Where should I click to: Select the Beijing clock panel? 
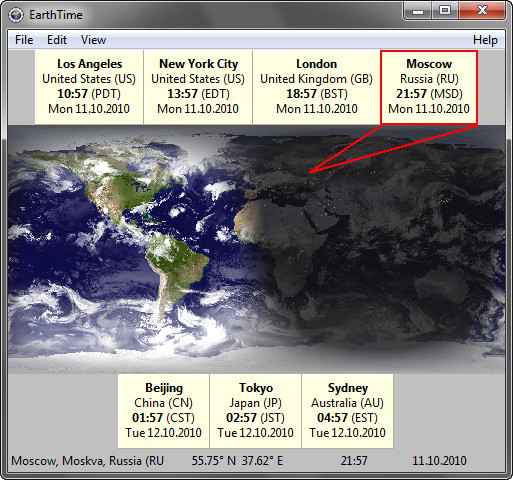[163, 411]
